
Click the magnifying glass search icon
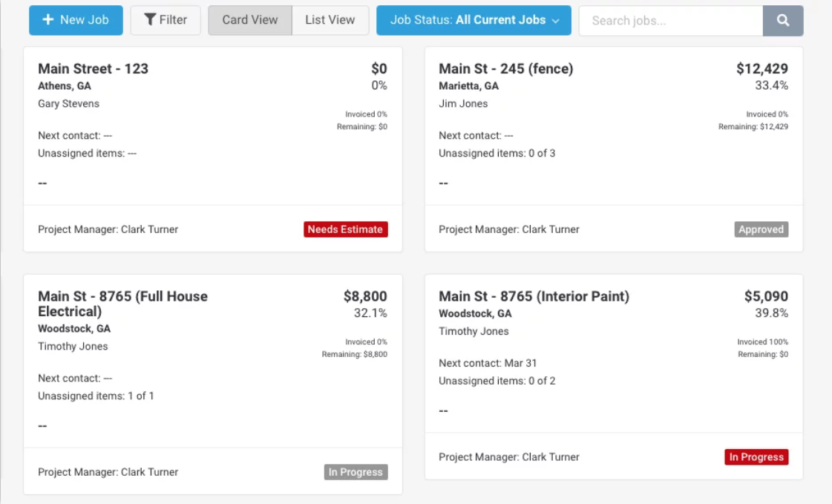point(783,20)
